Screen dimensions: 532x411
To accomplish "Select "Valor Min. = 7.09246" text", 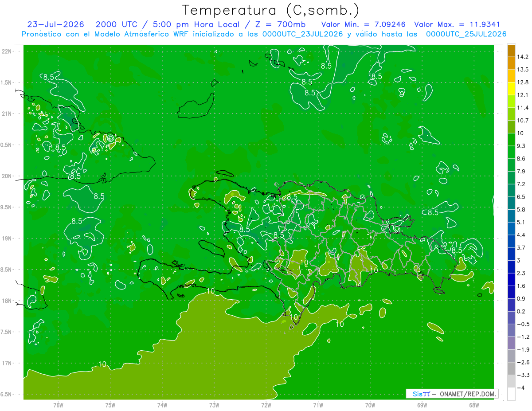I will pyautogui.click(x=364, y=24).
